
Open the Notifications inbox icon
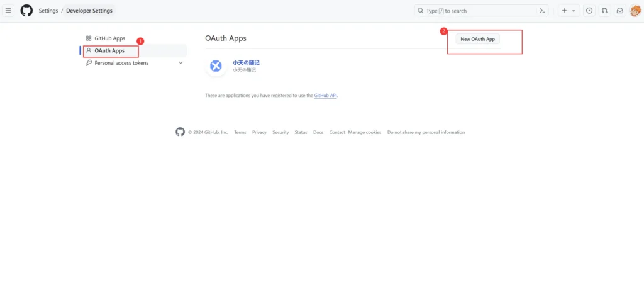(619, 11)
